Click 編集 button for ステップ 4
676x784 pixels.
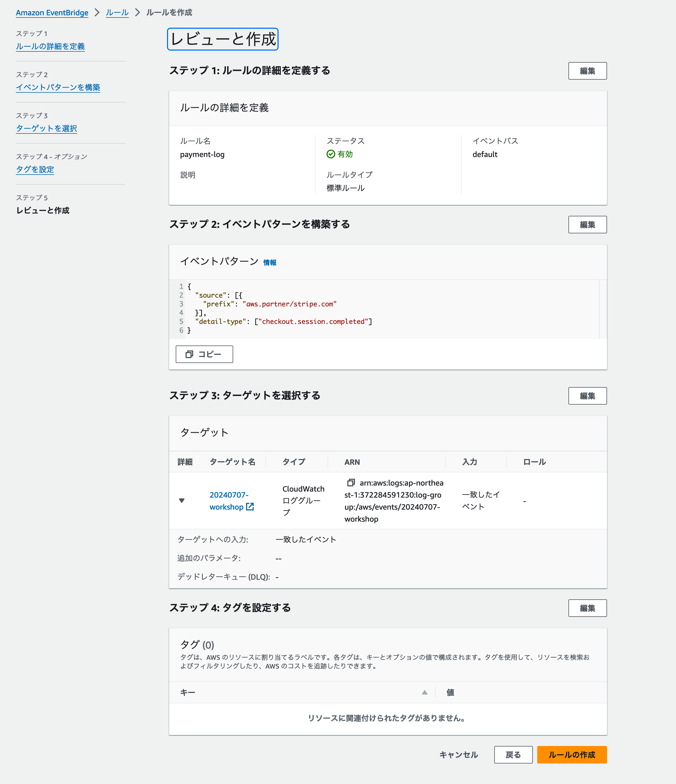coord(587,608)
